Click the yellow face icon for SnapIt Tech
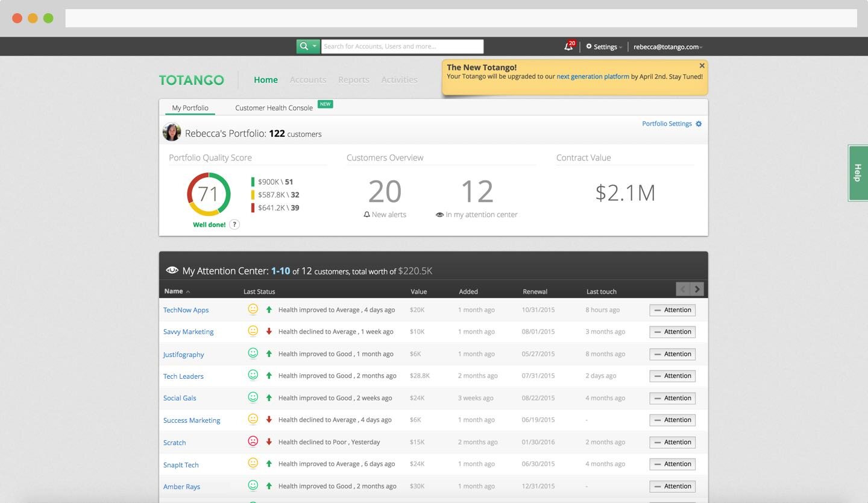The image size is (868, 503). [x=253, y=463]
